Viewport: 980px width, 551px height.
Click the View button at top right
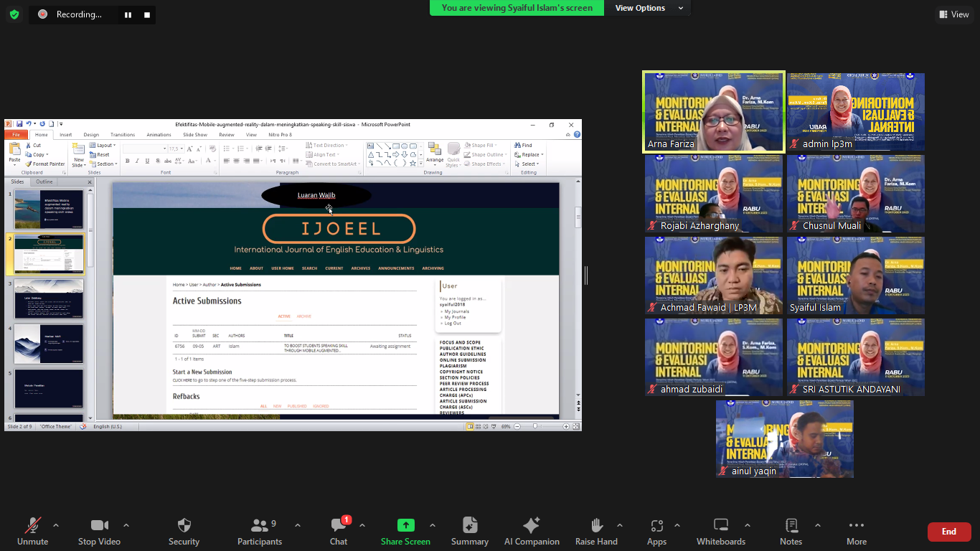tap(953, 14)
